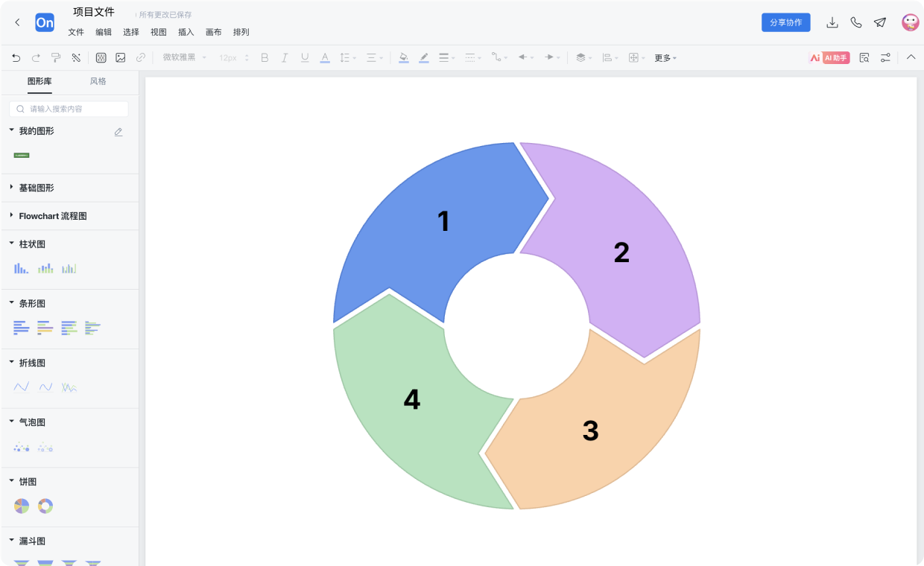The image size is (924, 566).
Task: Expand the 基础图形 shape category
Action: (37, 188)
